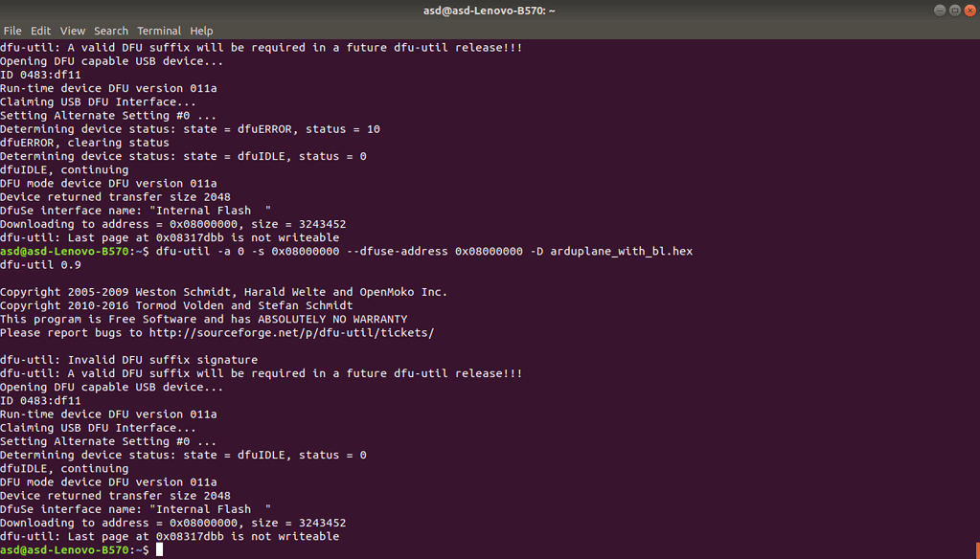
Task: Open the Search menu
Action: pos(111,31)
